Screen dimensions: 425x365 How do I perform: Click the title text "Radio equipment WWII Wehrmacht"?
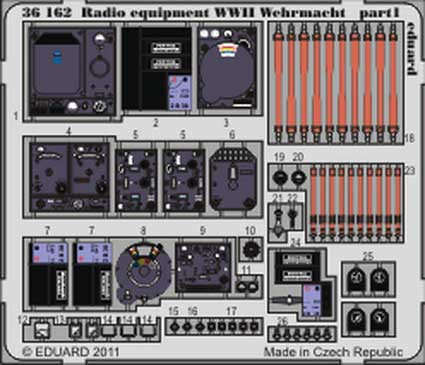[x=213, y=13]
